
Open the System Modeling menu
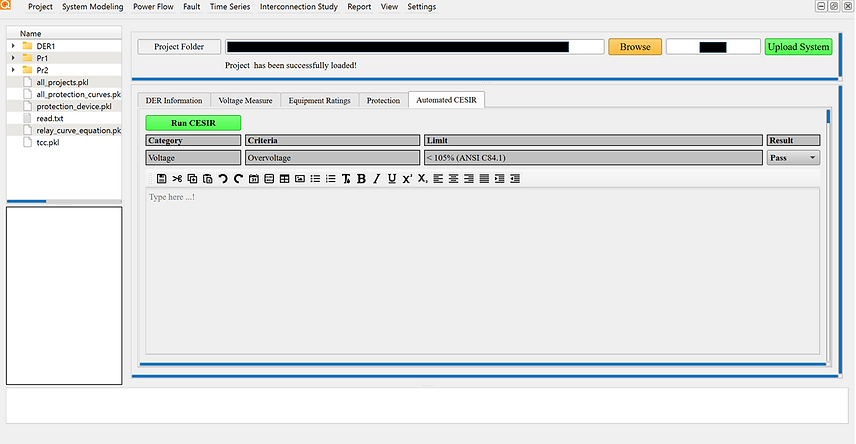pyautogui.click(x=93, y=7)
